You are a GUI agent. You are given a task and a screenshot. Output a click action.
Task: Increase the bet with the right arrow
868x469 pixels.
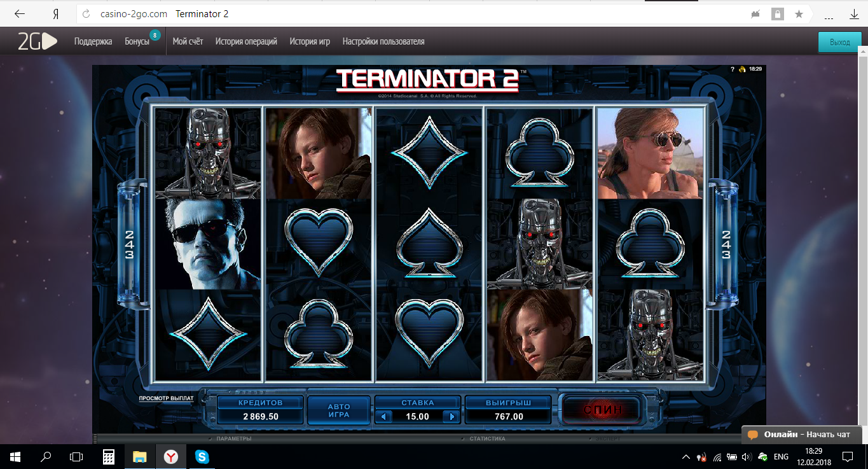(452, 417)
